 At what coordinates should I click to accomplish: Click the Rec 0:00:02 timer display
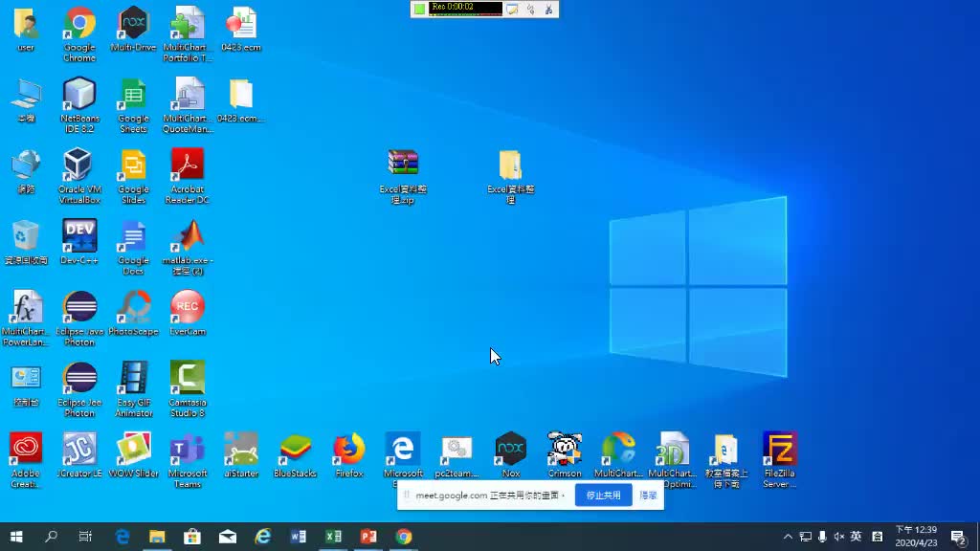point(466,9)
